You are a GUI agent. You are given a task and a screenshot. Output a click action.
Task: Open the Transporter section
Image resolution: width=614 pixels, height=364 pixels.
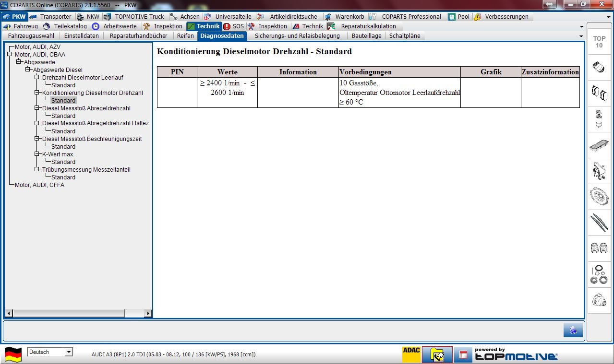click(x=50, y=17)
